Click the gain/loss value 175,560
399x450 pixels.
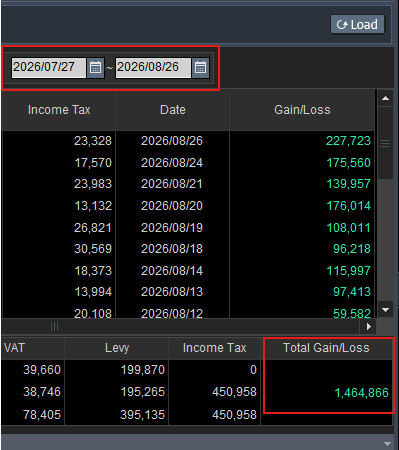point(348,163)
